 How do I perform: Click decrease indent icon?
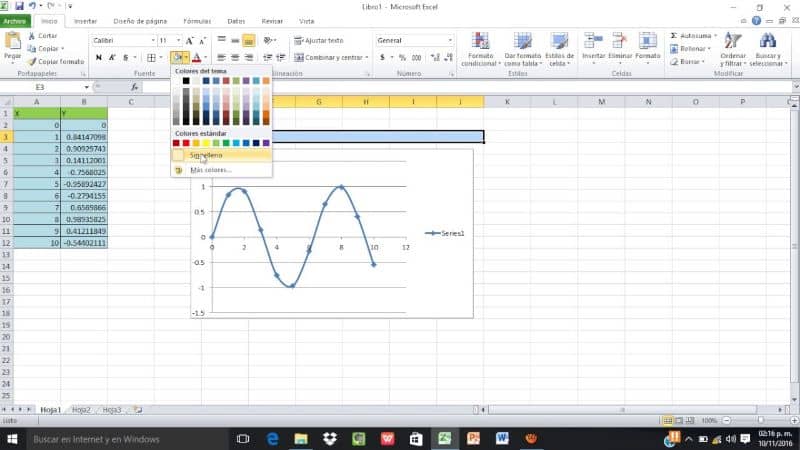267,58
